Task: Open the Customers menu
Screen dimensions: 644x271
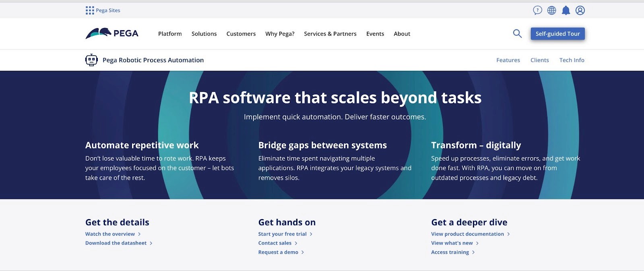Action: tap(241, 34)
